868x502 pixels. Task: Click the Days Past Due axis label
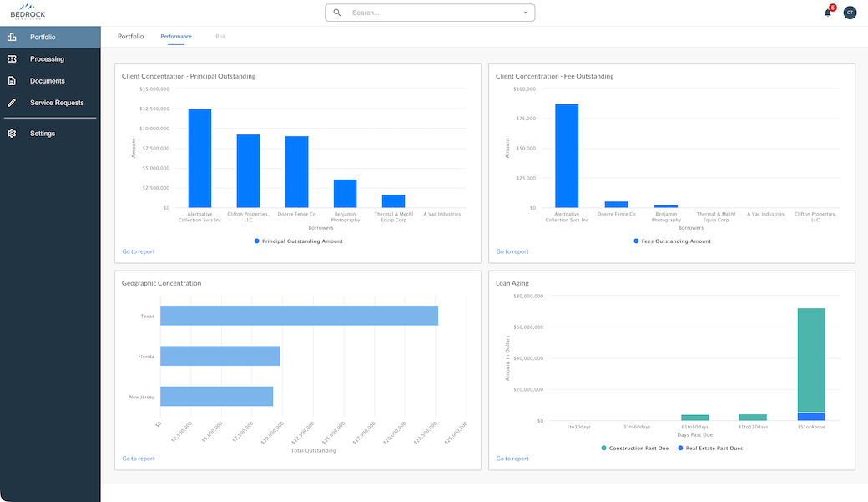pos(694,435)
